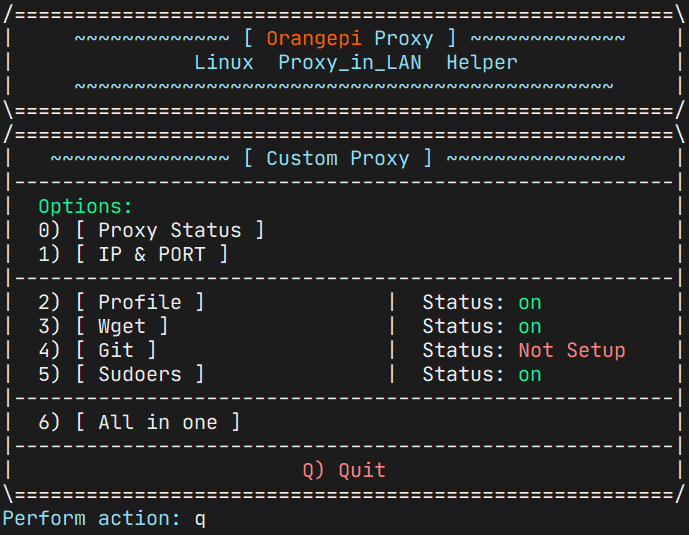
Task: Click the Helper word in subtitle
Action: point(482,62)
